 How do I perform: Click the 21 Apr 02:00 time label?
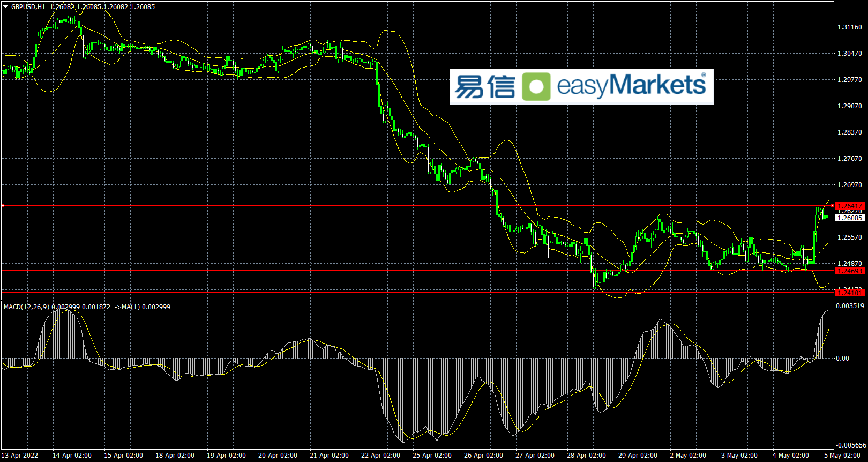[329, 456]
